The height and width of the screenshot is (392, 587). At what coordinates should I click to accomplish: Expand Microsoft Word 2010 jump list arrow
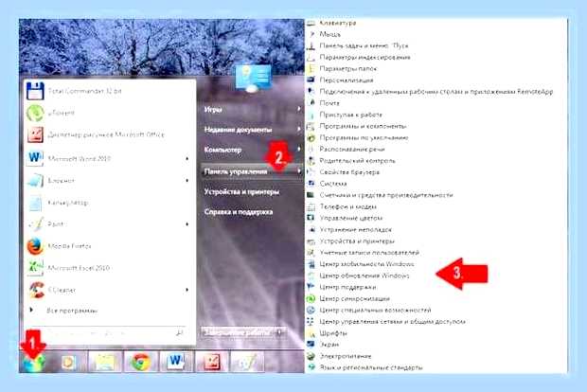187,159
